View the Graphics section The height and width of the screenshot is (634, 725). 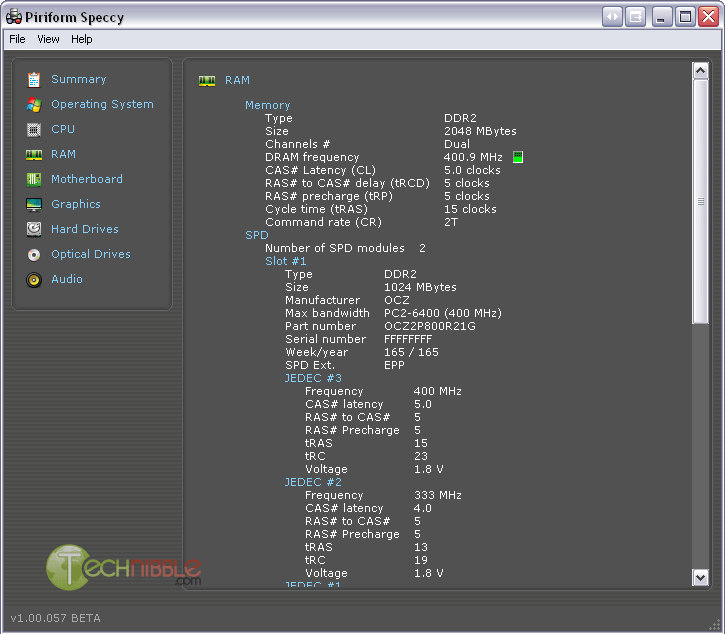click(x=76, y=204)
